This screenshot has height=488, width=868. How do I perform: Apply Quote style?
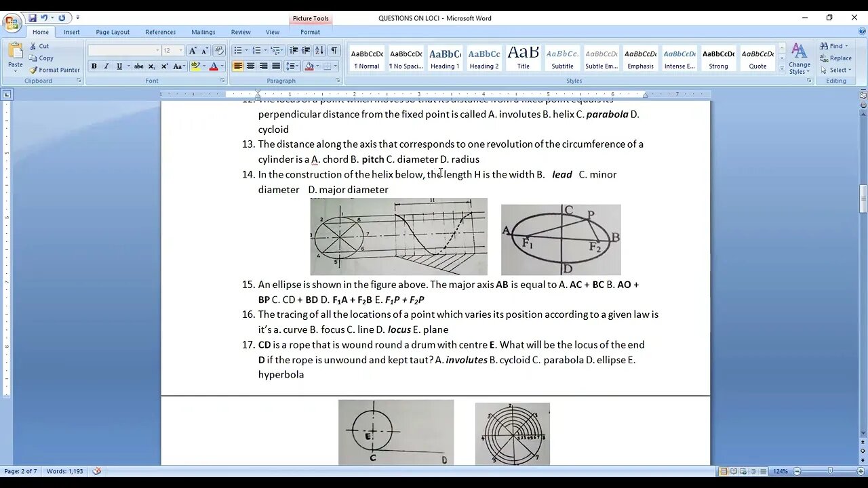(757, 58)
